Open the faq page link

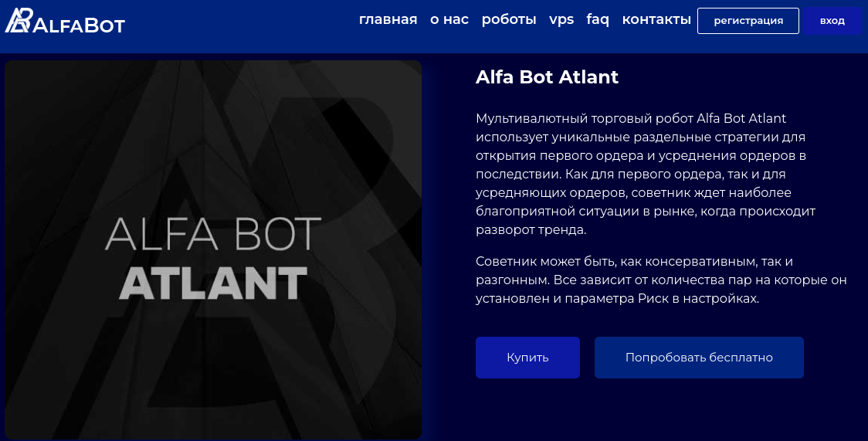point(598,19)
